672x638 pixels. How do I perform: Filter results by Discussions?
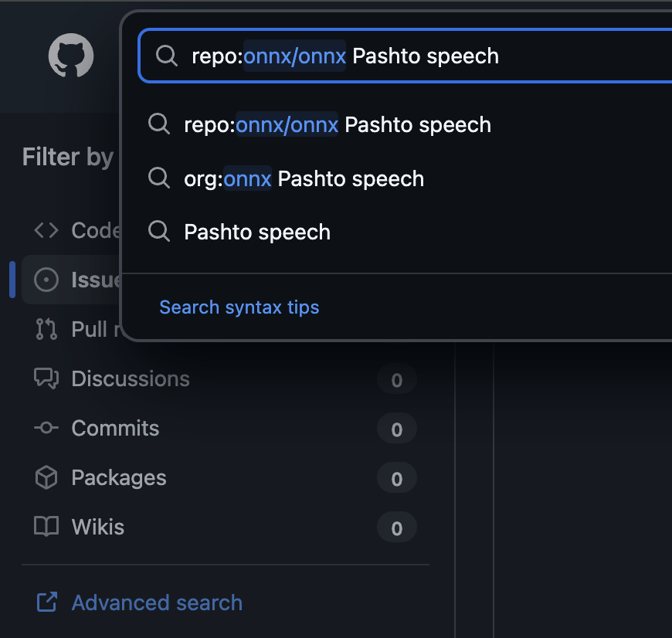click(x=131, y=378)
